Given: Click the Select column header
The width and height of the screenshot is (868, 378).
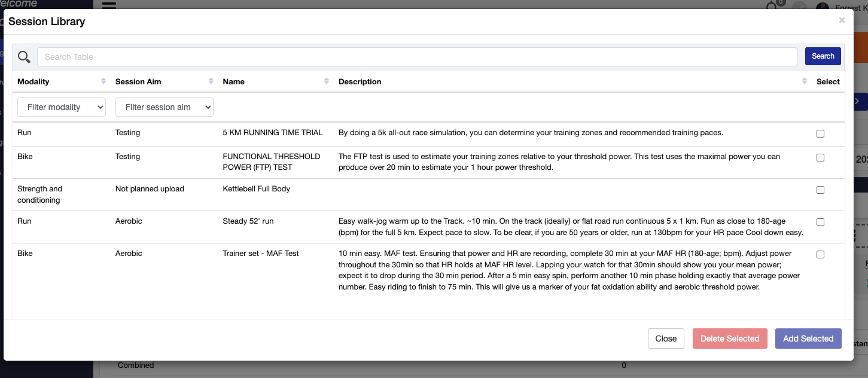Looking at the screenshot, I should click(x=828, y=81).
